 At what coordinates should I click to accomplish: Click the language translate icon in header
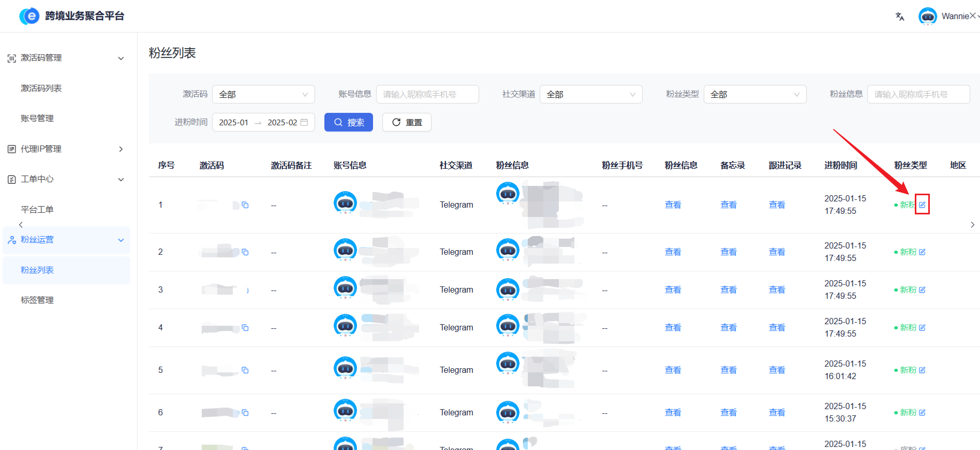point(900,17)
